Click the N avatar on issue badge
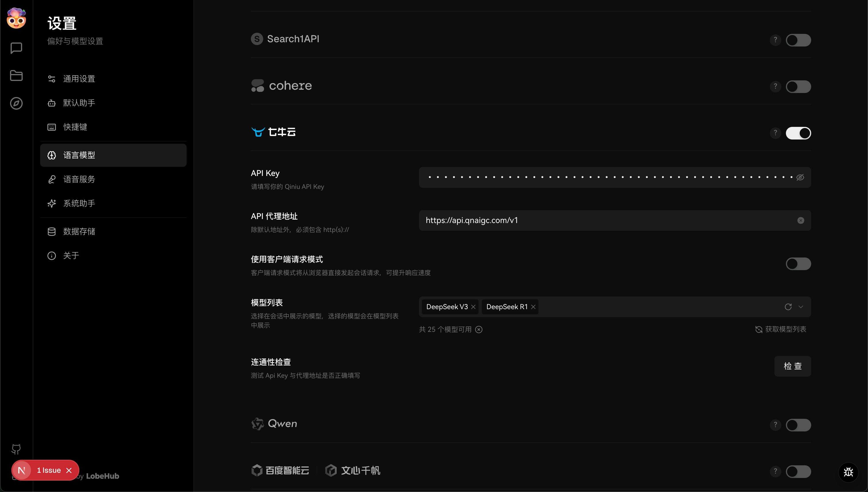This screenshot has height=492, width=868. tap(22, 470)
